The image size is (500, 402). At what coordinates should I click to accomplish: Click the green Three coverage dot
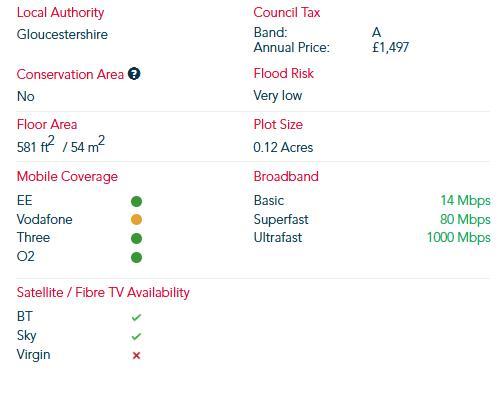click(136, 238)
